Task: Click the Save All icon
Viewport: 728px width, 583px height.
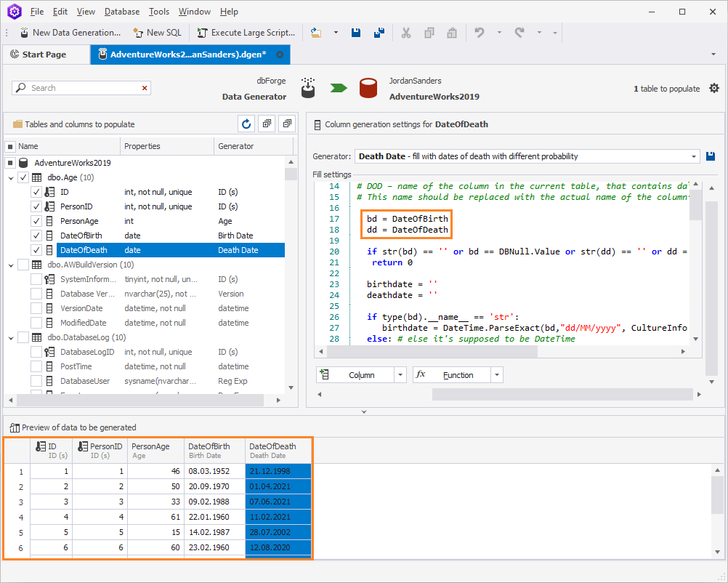Action: (x=379, y=33)
